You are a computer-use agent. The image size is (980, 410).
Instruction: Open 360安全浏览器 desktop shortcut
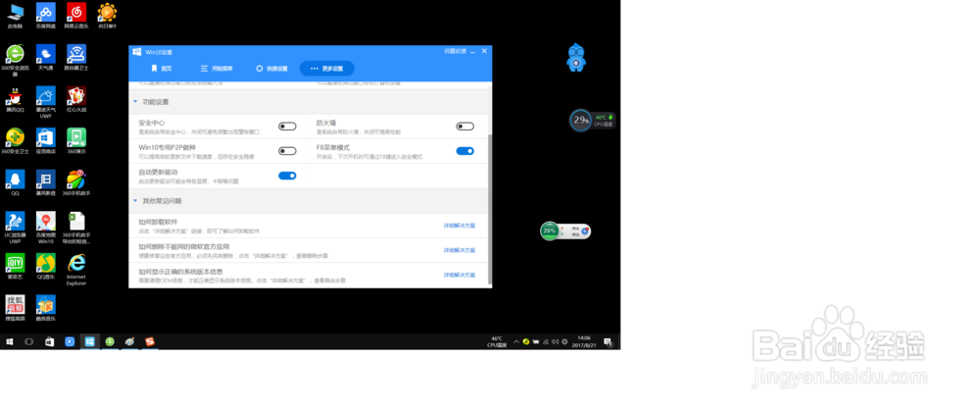pyautogui.click(x=15, y=61)
